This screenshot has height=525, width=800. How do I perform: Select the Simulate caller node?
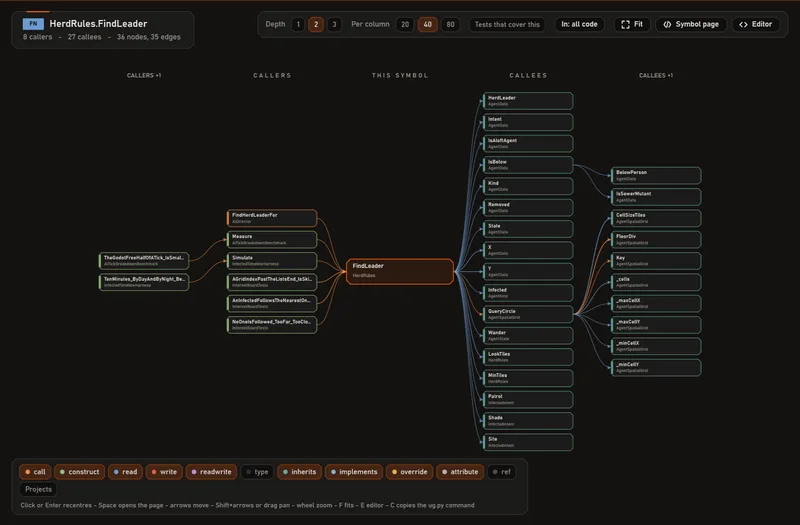(272, 261)
